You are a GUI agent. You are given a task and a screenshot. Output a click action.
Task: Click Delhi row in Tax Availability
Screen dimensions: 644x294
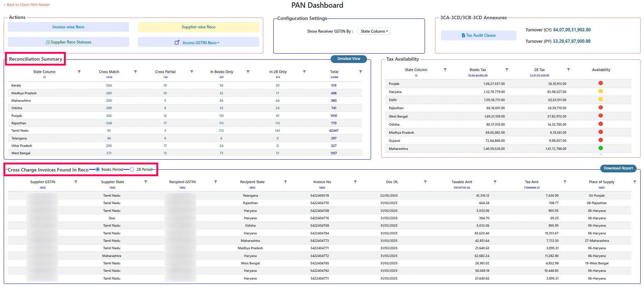[x=508, y=100]
